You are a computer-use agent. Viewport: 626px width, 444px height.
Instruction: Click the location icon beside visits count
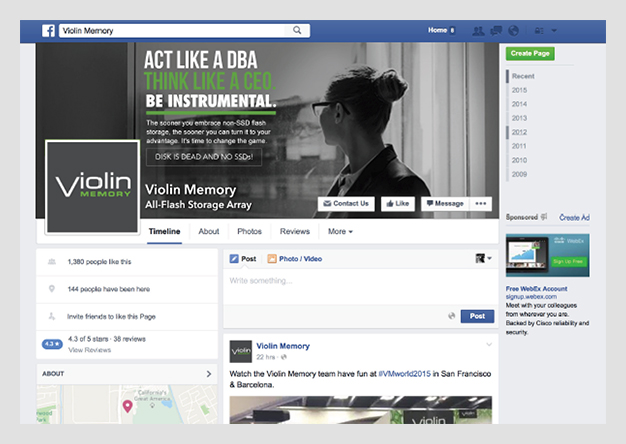pos(52,289)
